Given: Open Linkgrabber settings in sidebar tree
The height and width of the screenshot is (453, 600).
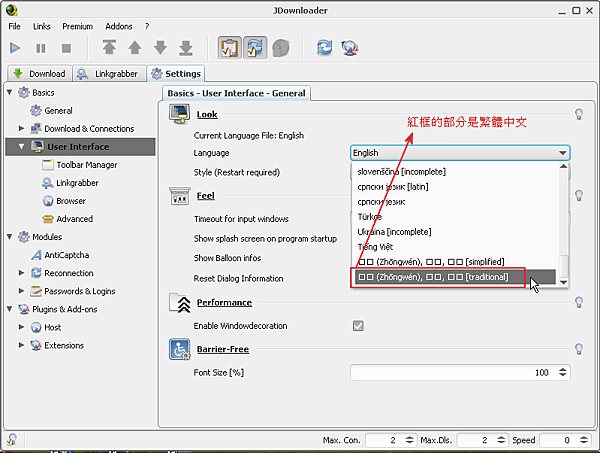Looking at the screenshot, I should click(x=77, y=183).
